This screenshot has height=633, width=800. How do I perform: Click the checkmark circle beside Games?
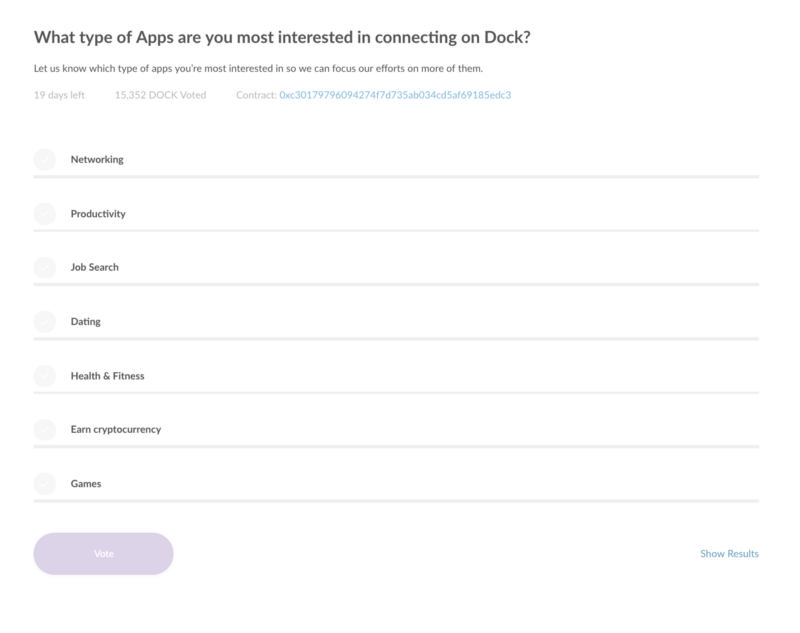tap(44, 484)
